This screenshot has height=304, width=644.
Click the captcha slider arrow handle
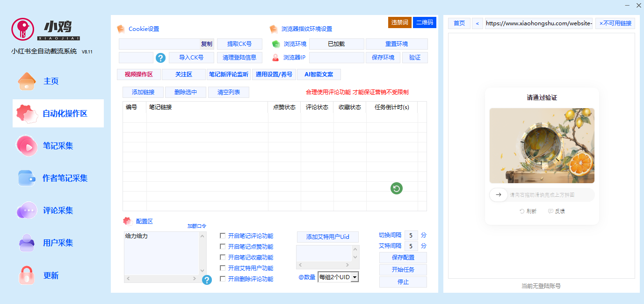(x=498, y=194)
